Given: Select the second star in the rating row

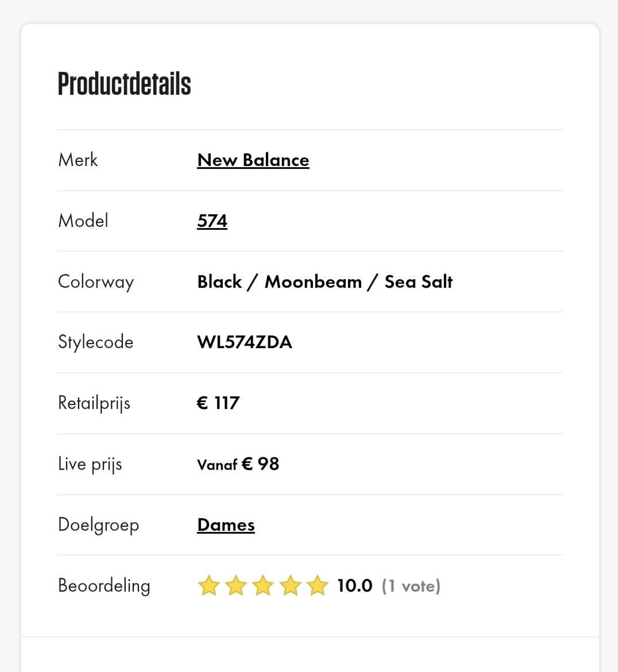Looking at the screenshot, I should coord(236,586).
